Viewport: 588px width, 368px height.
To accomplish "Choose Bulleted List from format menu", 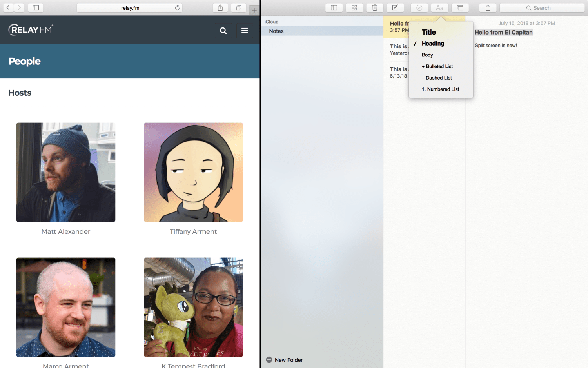I will [x=439, y=66].
